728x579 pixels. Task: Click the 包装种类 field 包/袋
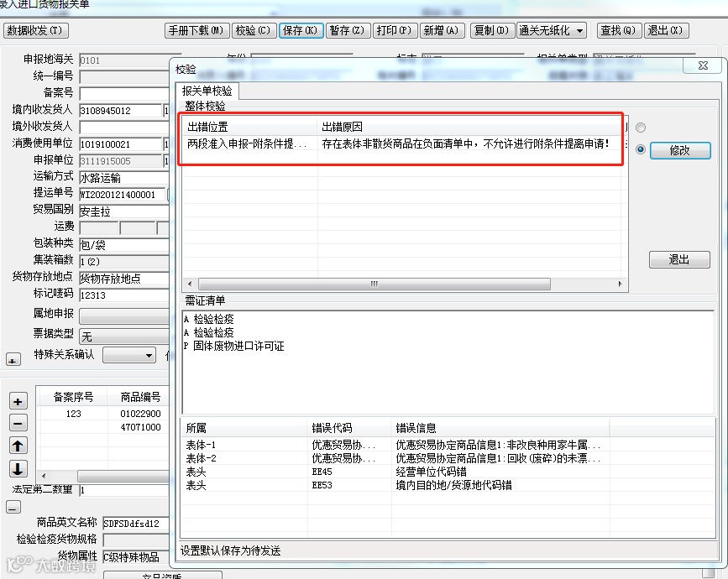pos(124,244)
